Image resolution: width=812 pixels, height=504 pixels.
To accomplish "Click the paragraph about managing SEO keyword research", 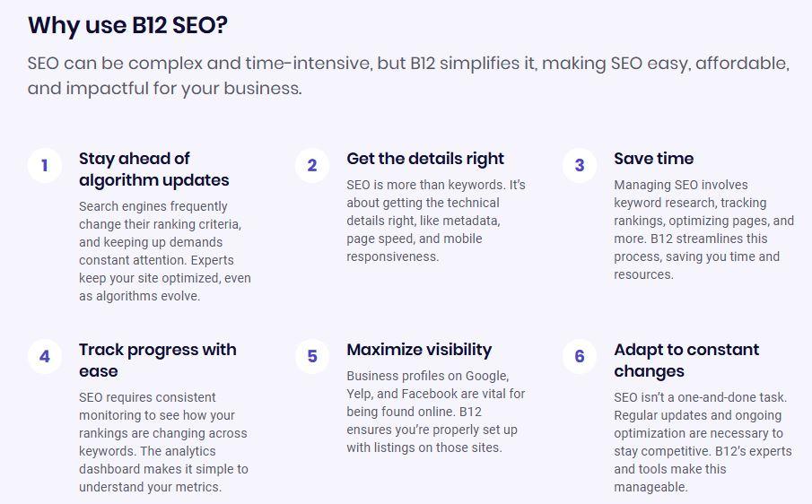I will tap(703, 230).
